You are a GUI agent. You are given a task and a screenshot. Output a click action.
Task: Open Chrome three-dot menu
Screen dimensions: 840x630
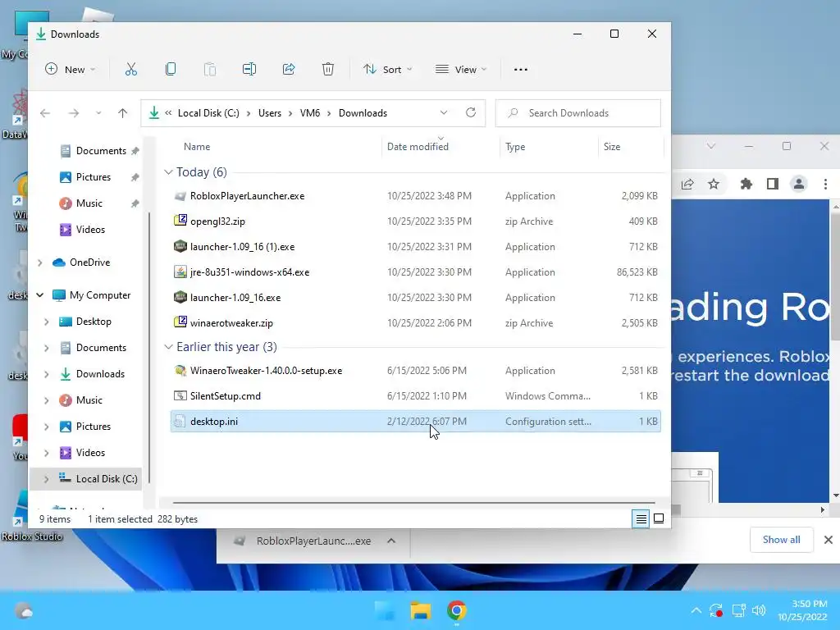tap(825, 185)
